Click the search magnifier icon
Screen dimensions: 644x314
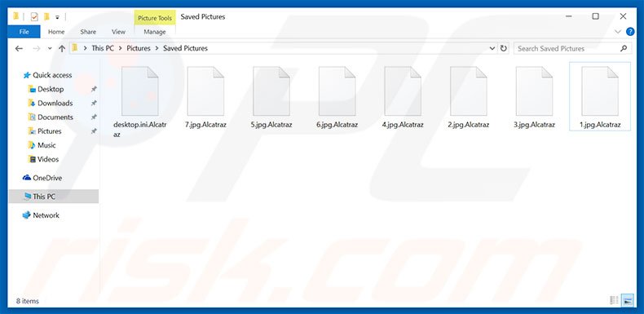click(x=624, y=48)
